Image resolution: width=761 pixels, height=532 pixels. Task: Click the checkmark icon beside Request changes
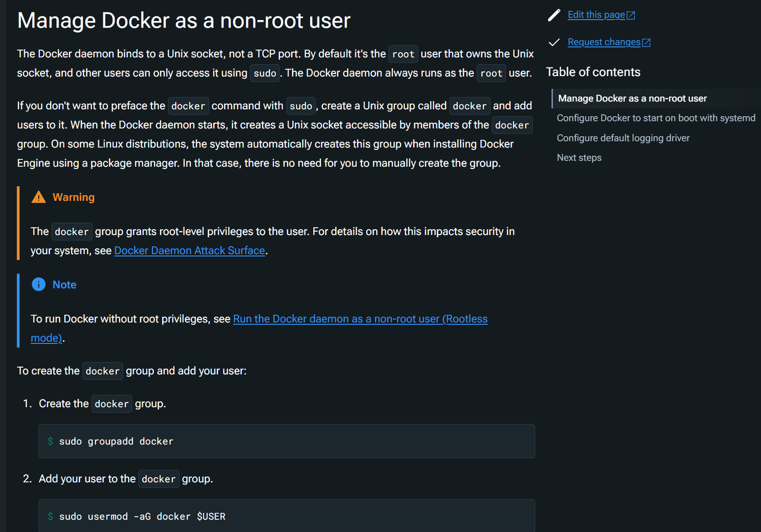(x=553, y=42)
